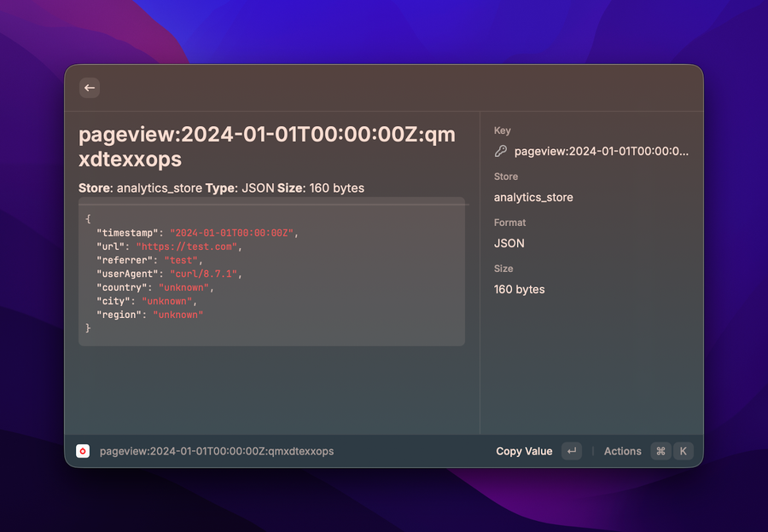Click the pageview heading title
The height and width of the screenshot is (532, 768).
pos(266,147)
